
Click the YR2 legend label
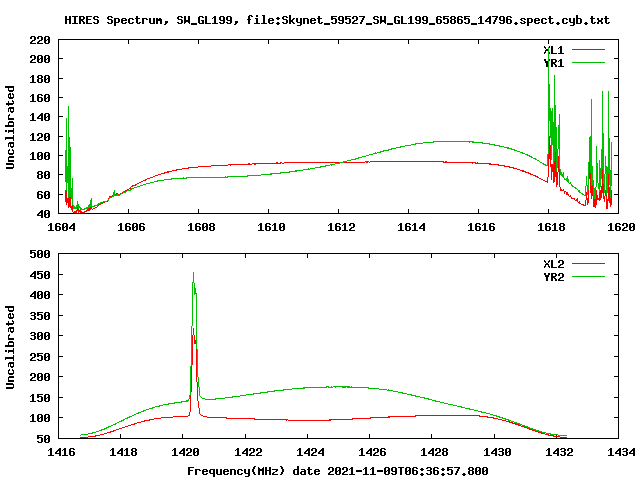point(553,277)
